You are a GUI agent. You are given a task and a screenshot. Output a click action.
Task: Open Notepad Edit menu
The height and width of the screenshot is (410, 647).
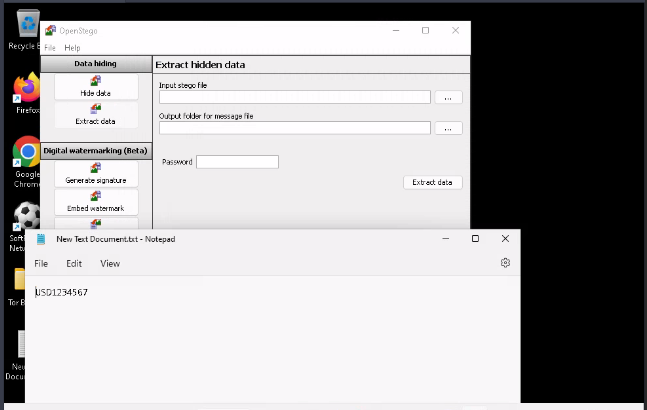74,264
